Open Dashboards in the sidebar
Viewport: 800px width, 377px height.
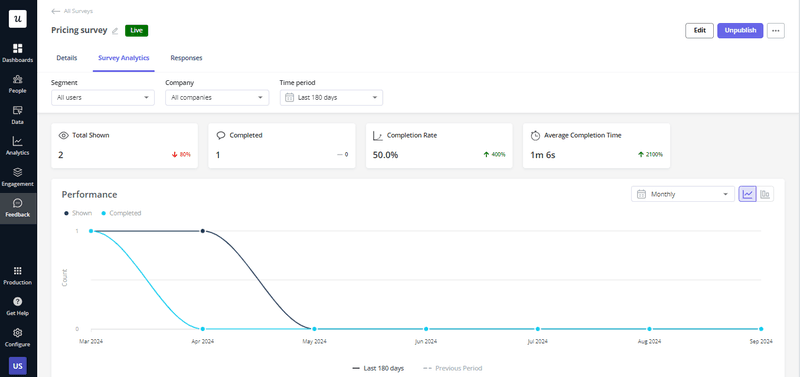18,53
